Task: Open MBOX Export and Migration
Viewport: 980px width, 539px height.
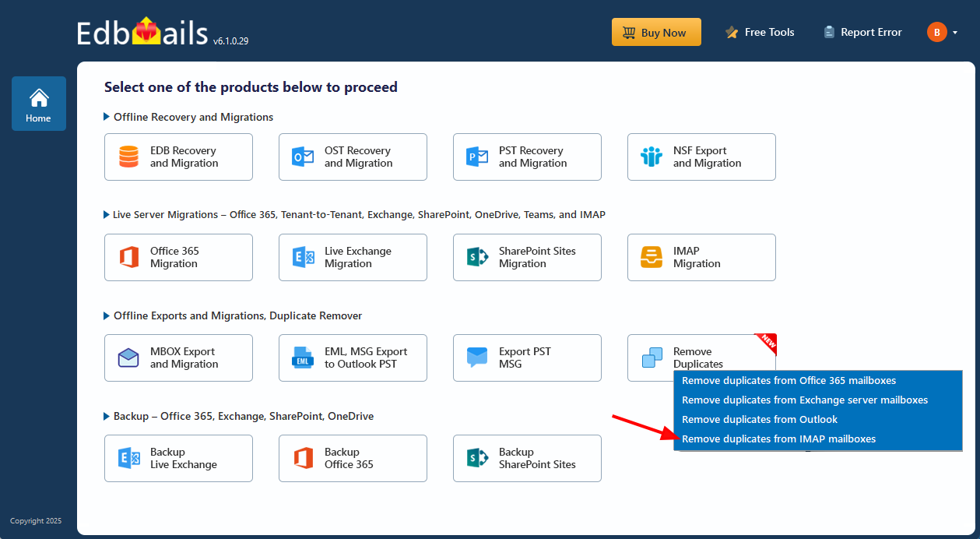Action: click(x=177, y=358)
